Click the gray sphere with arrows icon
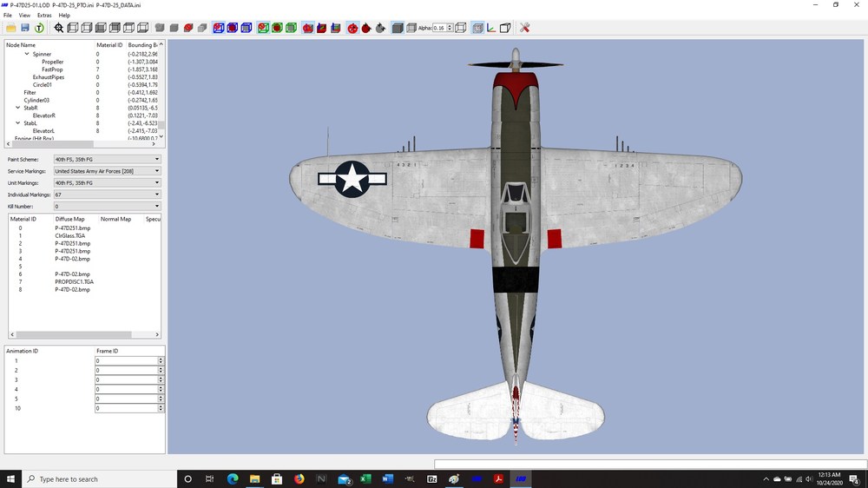The width and height of the screenshot is (868, 488). 380,28
